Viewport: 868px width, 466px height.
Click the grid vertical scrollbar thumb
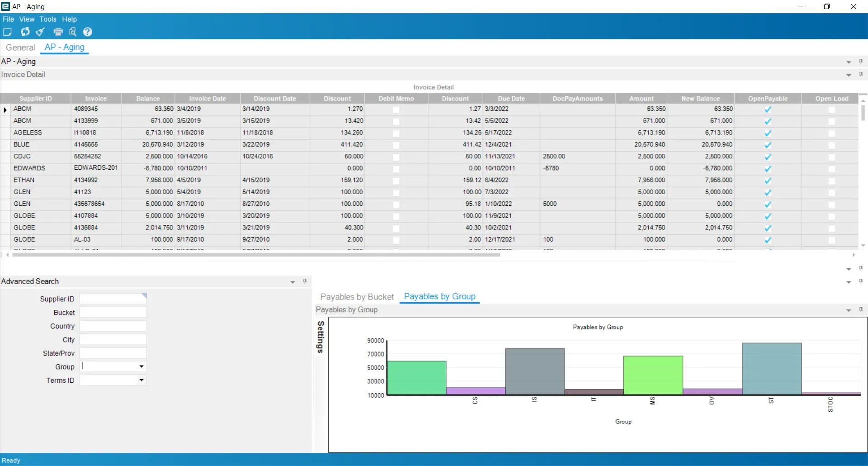[863, 113]
